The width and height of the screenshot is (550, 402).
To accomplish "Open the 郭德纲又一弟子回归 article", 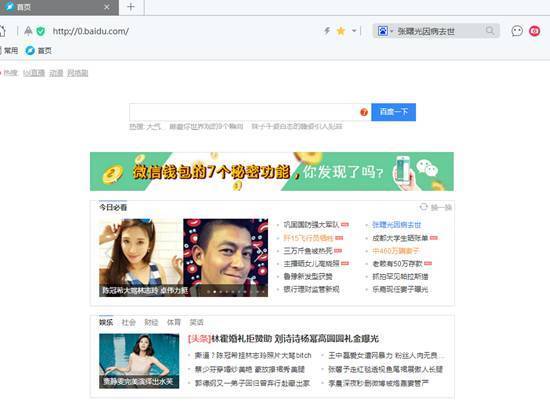I will 253,383.
